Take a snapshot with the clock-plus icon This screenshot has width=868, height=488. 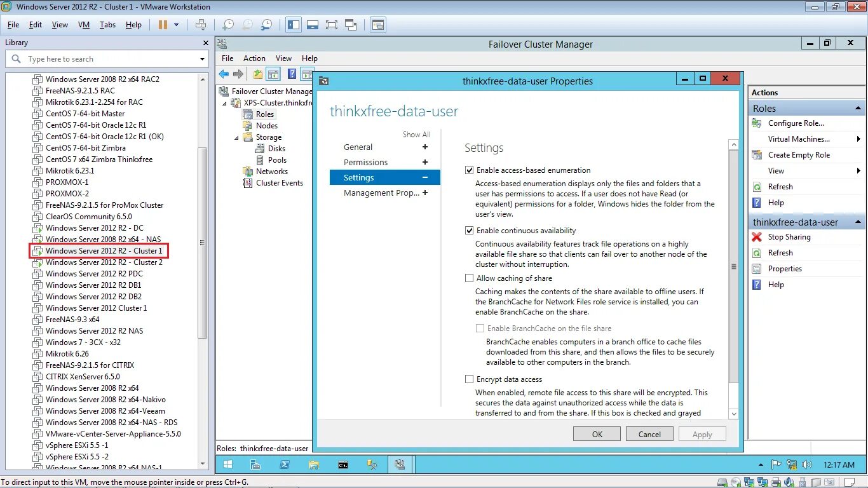[x=228, y=25]
